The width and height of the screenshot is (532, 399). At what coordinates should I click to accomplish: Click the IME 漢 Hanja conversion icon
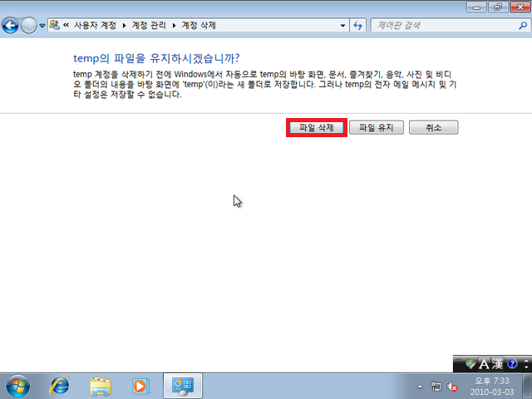(497, 364)
